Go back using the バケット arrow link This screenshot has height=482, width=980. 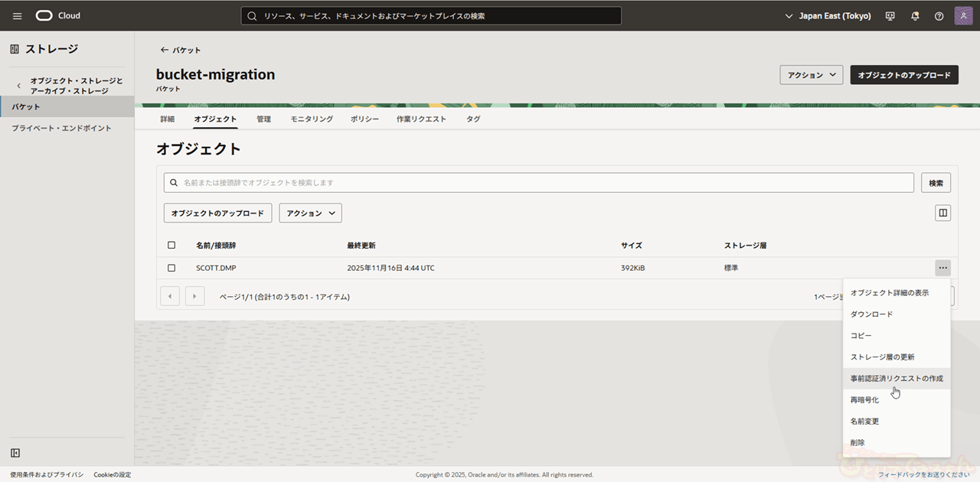point(181,50)
